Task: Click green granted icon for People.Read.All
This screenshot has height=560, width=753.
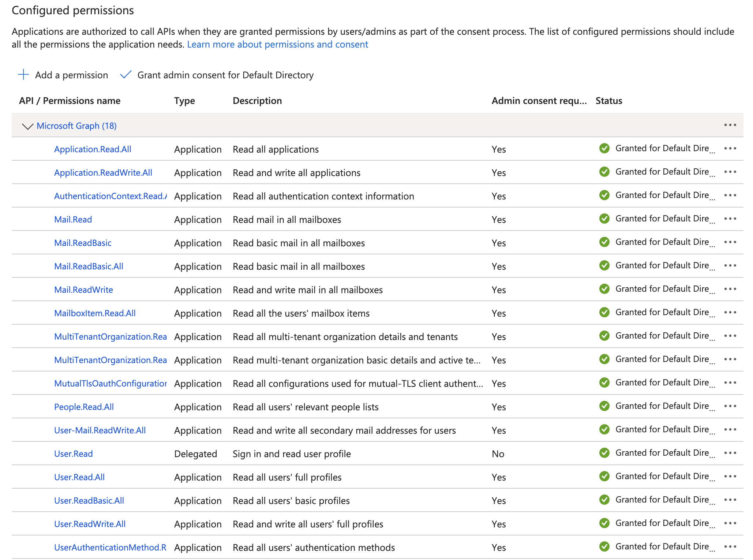Action: point(604,406)
